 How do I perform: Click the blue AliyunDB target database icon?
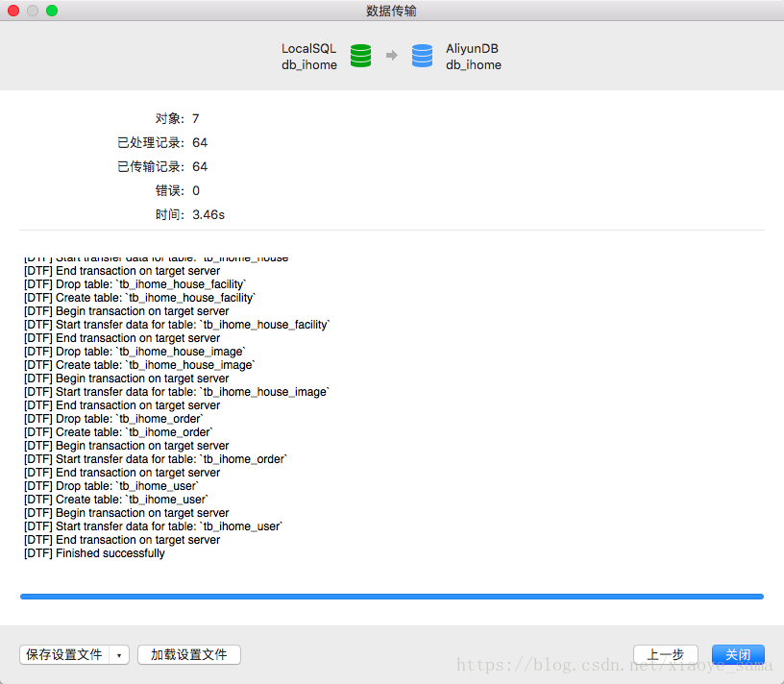click(422, 56)
